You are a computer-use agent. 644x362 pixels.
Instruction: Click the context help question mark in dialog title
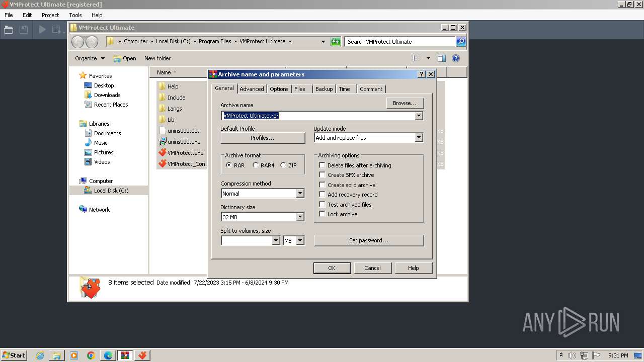coord(422,74)
